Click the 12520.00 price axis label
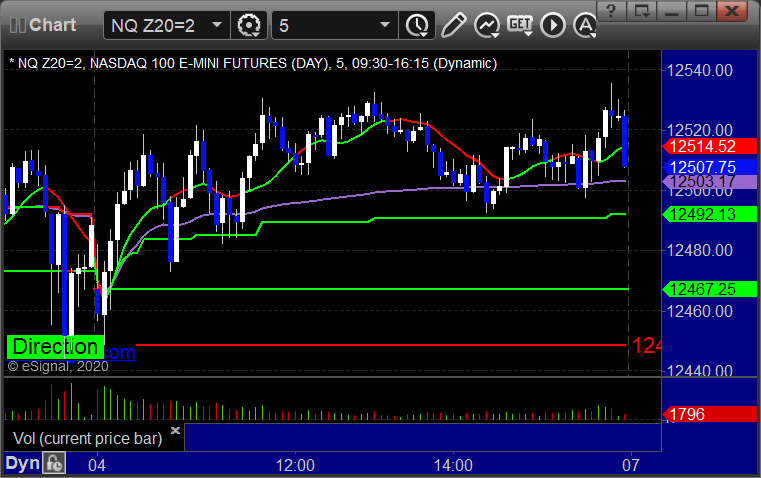 [x=700, y=131]
